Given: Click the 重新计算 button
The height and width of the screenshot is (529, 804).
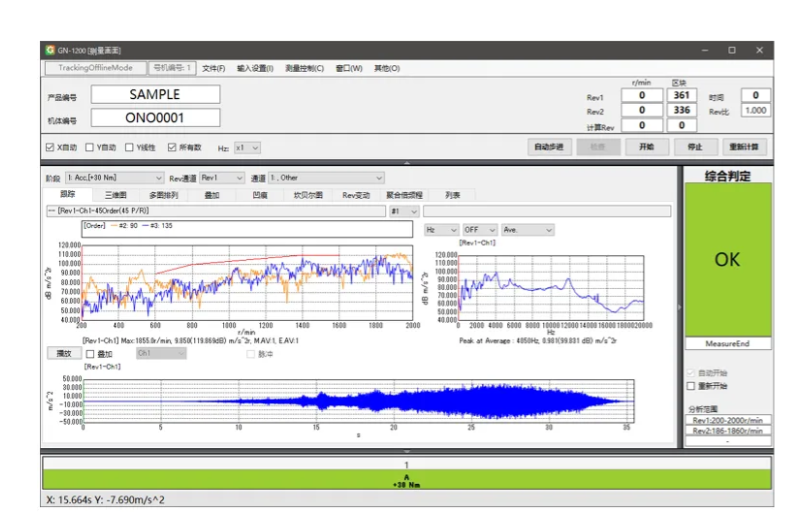Looking at the screenshot, I should [x=745, y=147].
